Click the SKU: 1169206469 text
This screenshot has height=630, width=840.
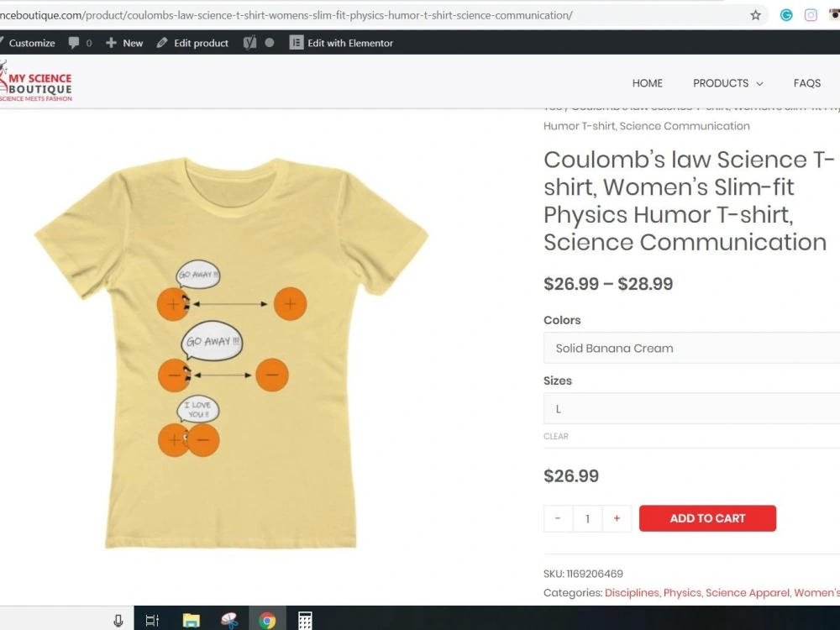coord(583,574)
